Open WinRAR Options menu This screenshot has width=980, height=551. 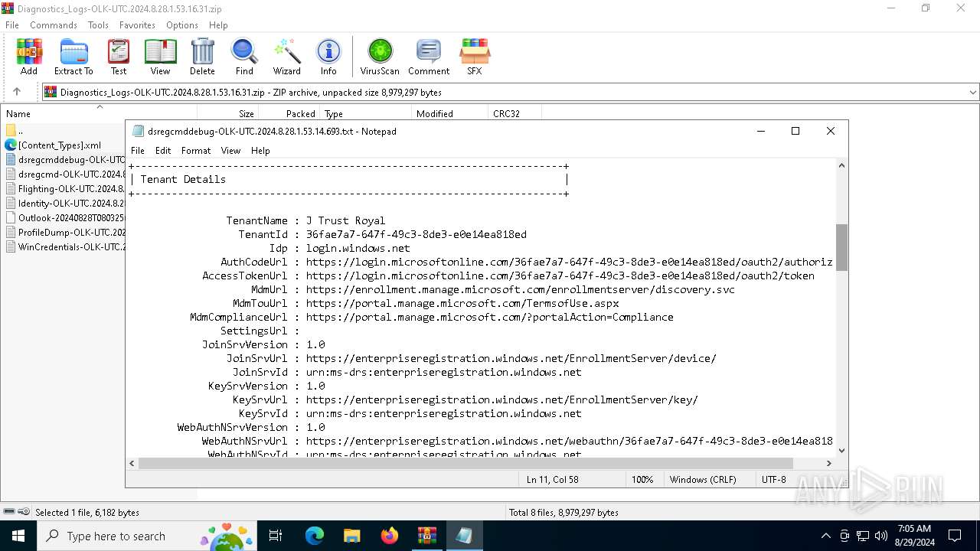click(182, 25)
